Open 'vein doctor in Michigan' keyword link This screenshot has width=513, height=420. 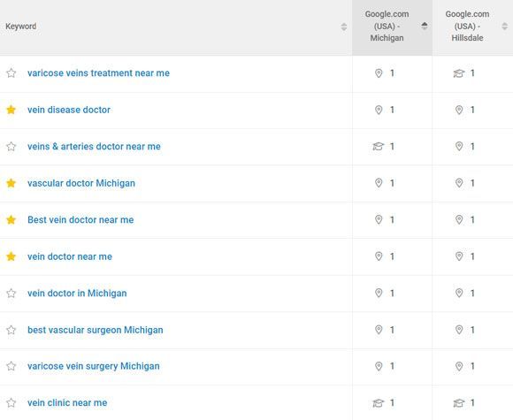(x=77, y=294)
